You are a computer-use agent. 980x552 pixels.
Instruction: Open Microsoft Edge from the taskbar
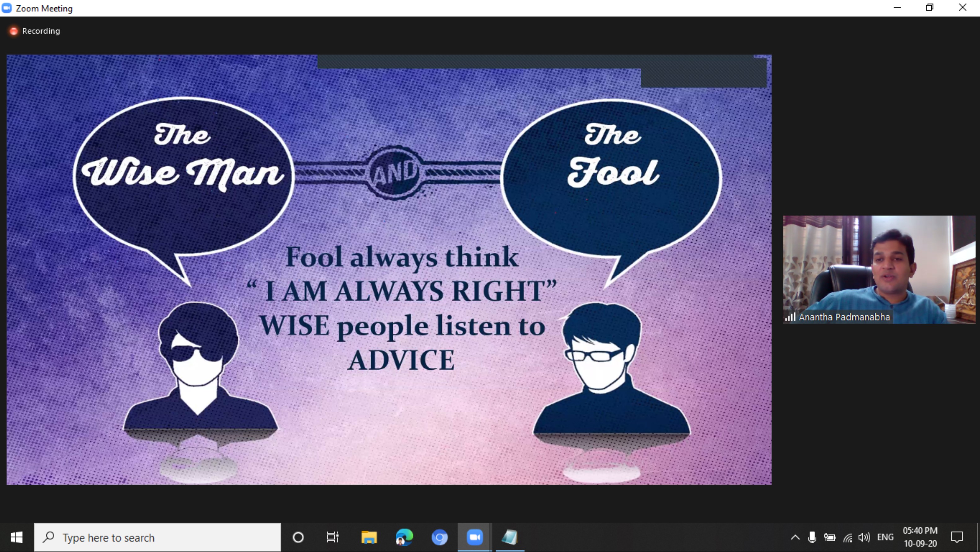click(404, 537)
